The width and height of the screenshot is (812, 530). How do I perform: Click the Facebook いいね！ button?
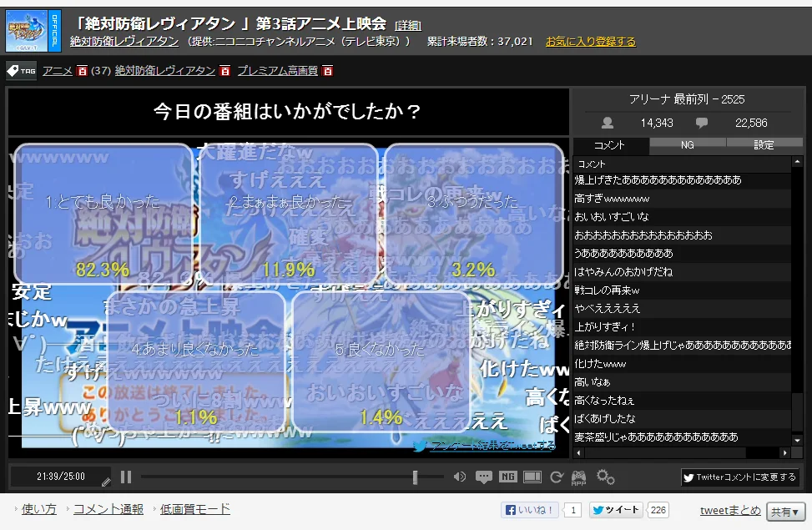coord(530,510)
